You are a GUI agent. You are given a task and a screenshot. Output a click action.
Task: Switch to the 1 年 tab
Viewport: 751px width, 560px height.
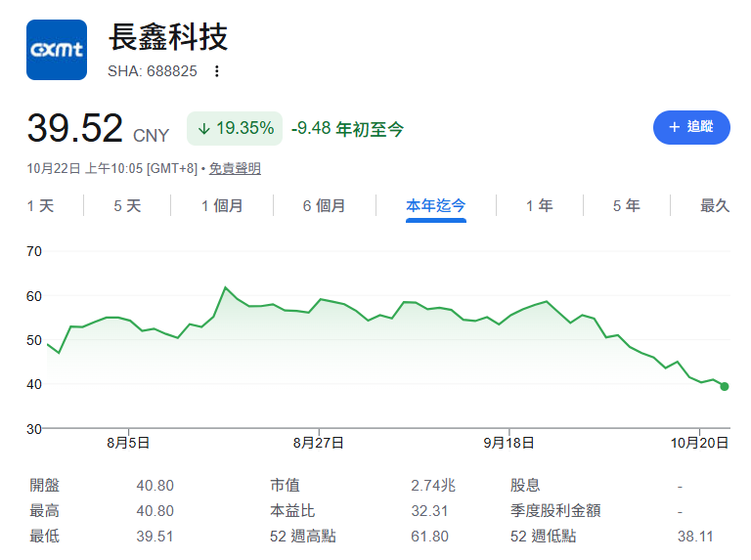(540, 206)
